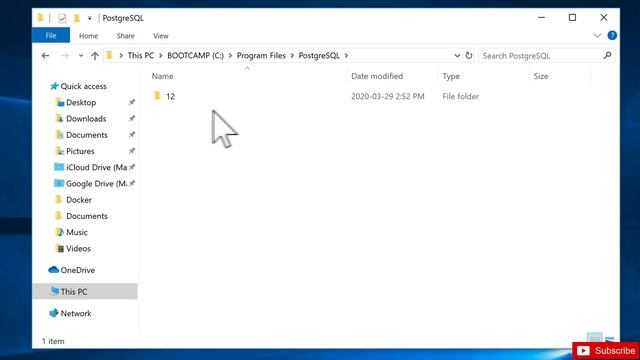Image resolution: width=640 pixels, height=360 pixels.
Task: Expand chevron between Program Files and PostgreSQL
Action: [x=292, y=56]
